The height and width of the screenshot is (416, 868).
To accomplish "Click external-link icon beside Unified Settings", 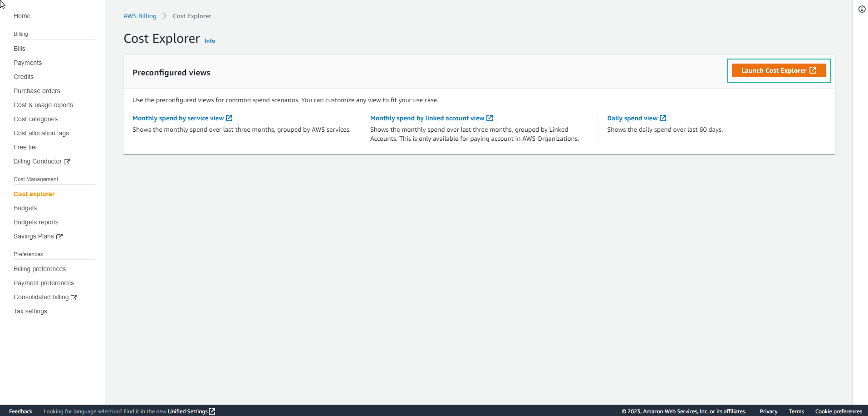I will coord(212,411).
